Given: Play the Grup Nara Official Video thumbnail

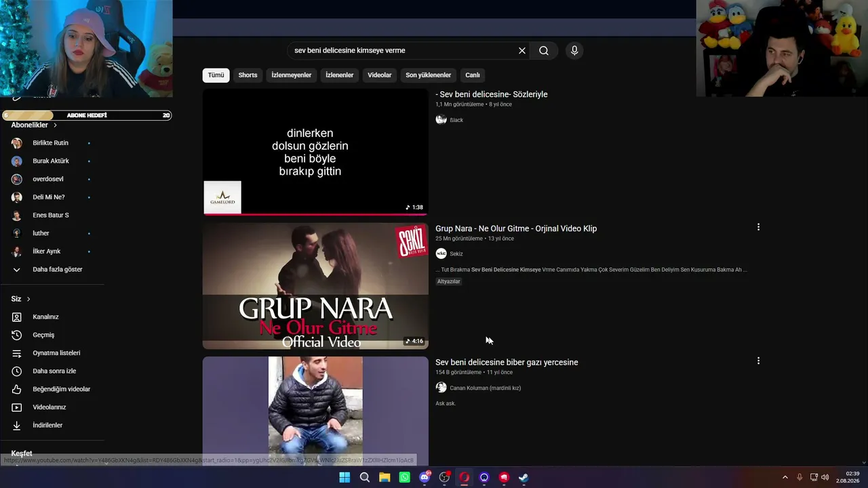Looking at the screenshot, I should coord(315,286).
